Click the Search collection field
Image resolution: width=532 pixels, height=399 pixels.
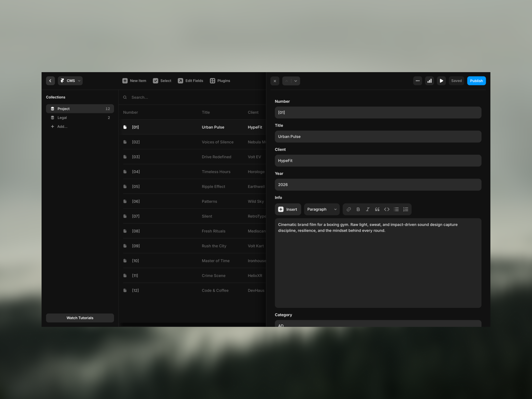click(193, 97)
